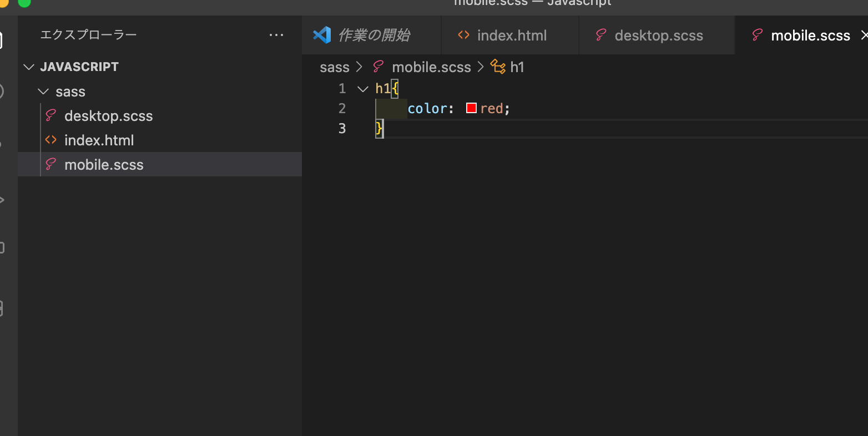Image resolution: width=868 pixels, height=436 pixels.
Task: Open index.html from the explorer file tree
Action: 99,140
